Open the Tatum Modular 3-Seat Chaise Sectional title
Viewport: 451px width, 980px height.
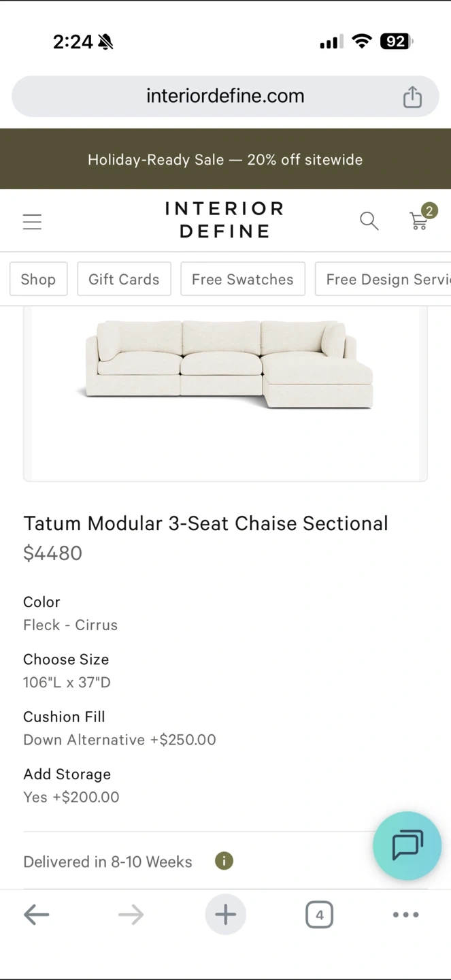tap(205, 523)
